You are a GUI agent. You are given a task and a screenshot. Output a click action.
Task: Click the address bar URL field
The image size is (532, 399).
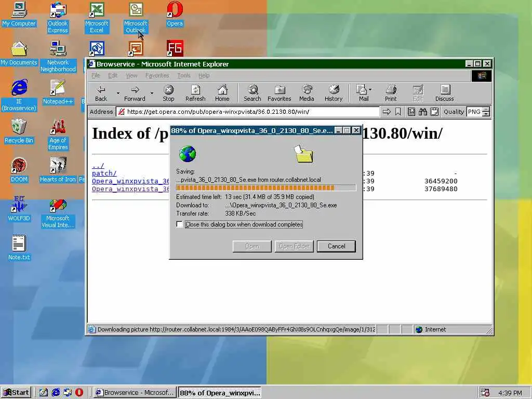pos(248,112)
